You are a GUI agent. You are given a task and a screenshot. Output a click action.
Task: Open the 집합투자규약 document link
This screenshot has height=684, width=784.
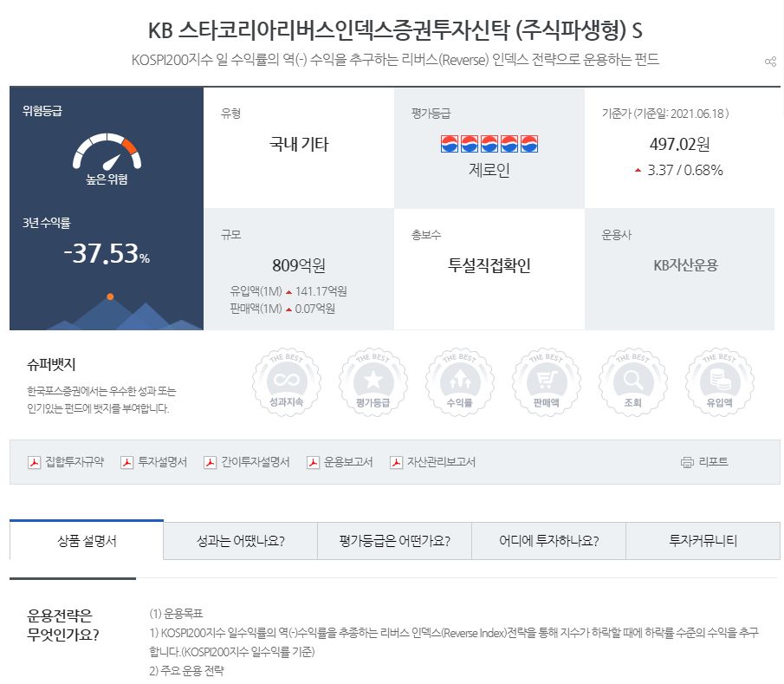tap(75, 462)
